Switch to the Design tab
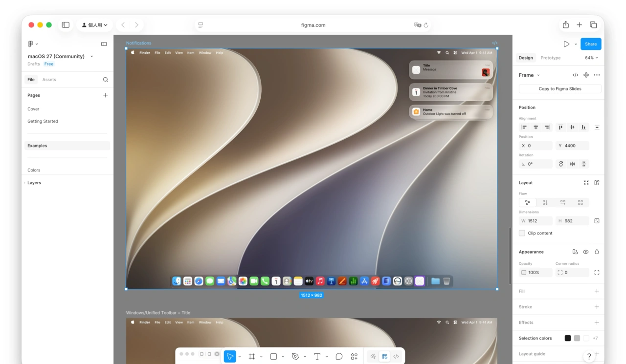The image size is (626, 364). coord(526,58)
